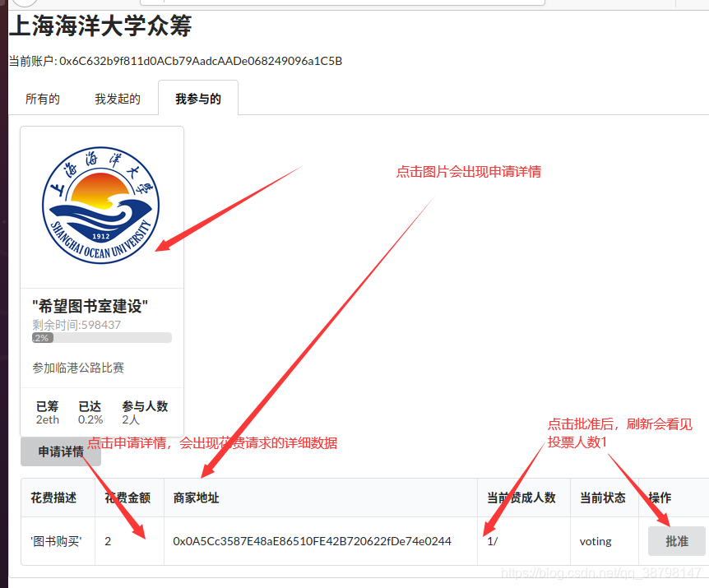709x588 pixels.
Task: Select the 我参与的 tab
Action: coord(198,99)
